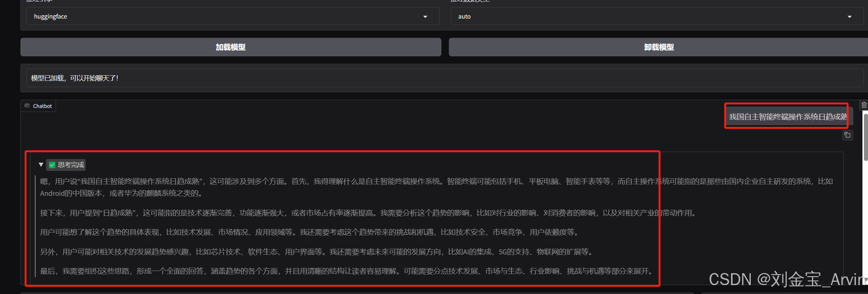The width and height of the screenshot is (868, 294).
Task: Click paragraph starting with 最后，我需要组织
Action: pos(348,271)
